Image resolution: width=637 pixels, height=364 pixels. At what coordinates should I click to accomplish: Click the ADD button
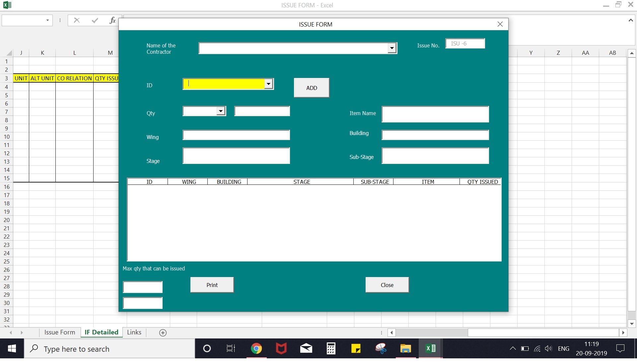pos(312,88)
